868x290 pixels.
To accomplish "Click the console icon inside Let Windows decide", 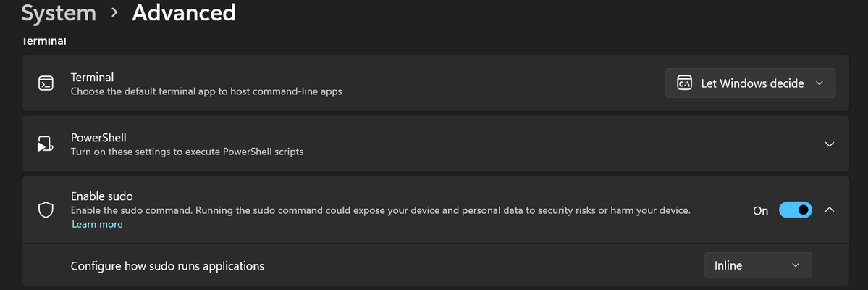I will click(x=683, y=83).
